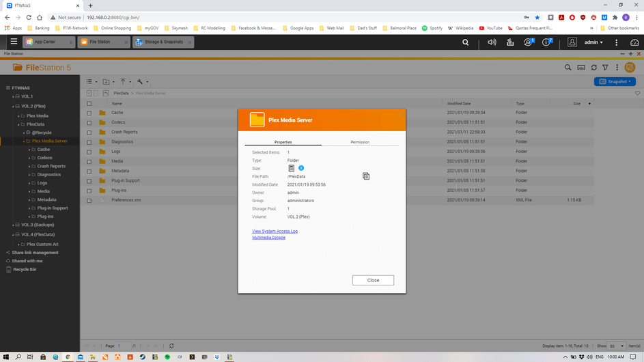Open View System Access Log link

click(275, 232)
